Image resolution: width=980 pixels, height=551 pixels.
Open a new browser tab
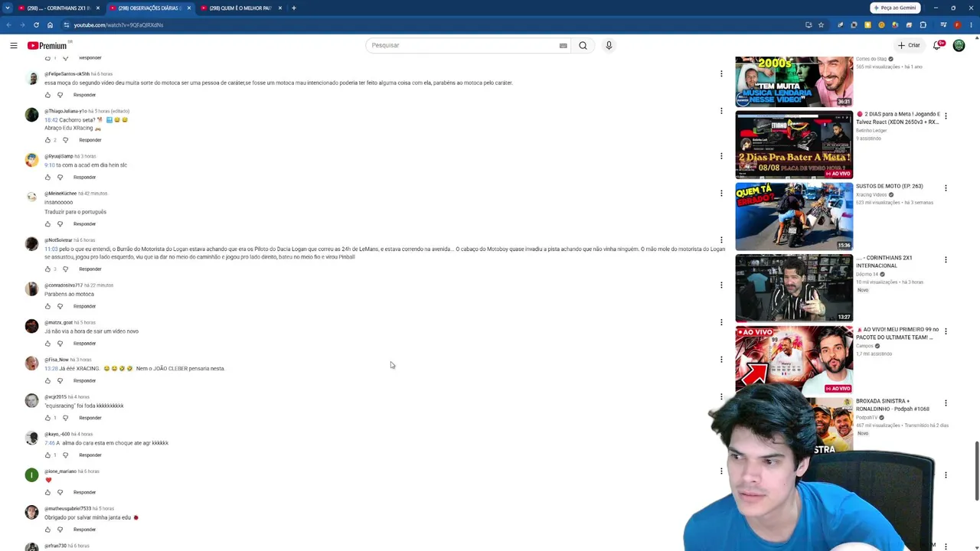[294, 8]
